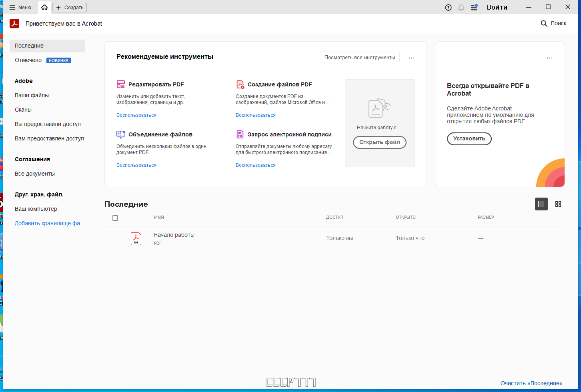Click the Установить button
This screenshot has height=392, width=581.
(x=469, y=139)
